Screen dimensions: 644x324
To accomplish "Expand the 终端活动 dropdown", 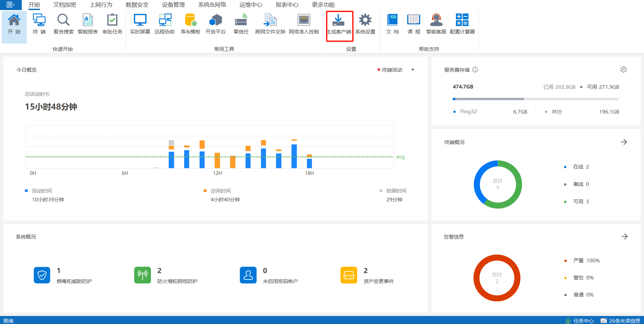I will pyautogui.click(x=413, y=70).
